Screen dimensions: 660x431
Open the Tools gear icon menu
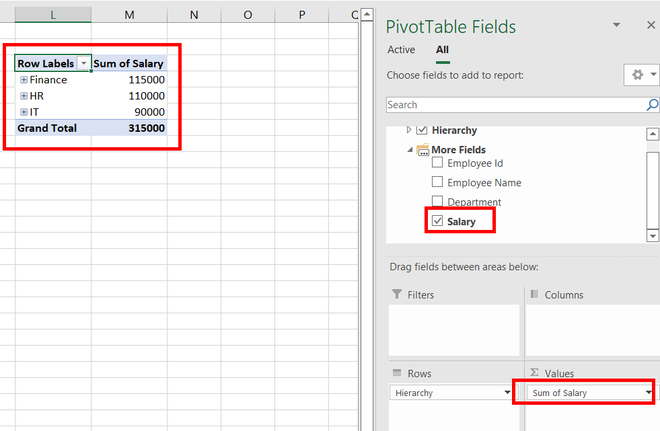(641, 75)
